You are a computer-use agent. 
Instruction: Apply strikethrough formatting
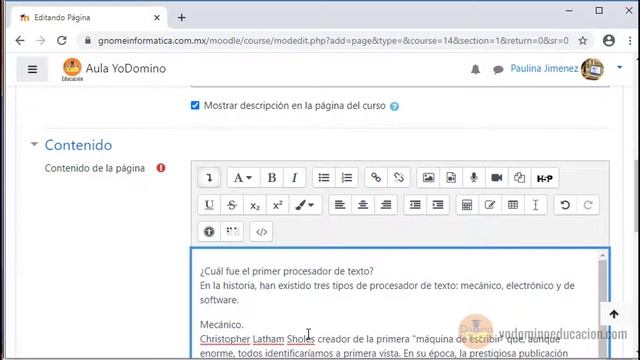pyautogui.click(x=232, y=204)
